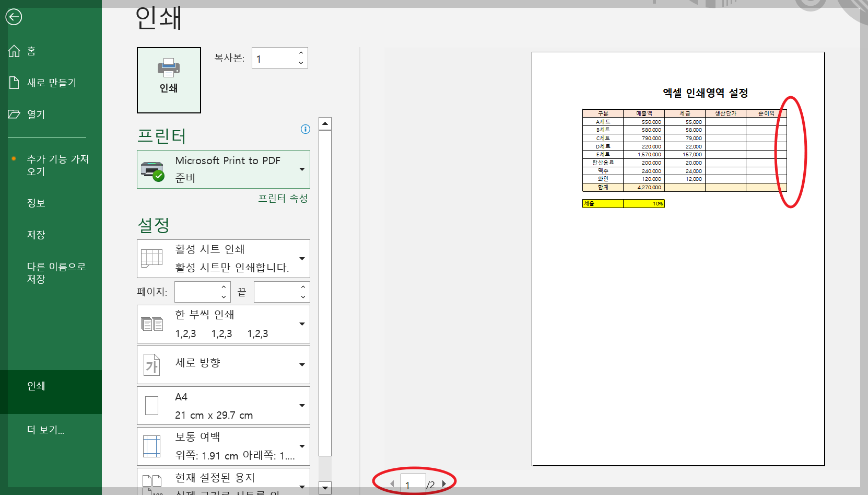Click the portrait orientation (세로 방향) icon
This screenshot has width=868, height=495.
click(x=152, y=365)
